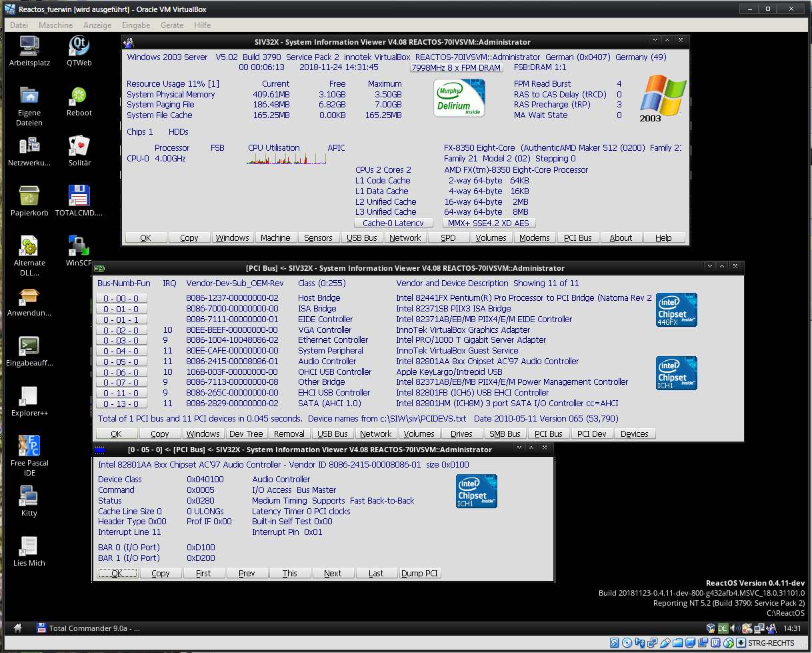812x653 pixels.
Task: Click the Machine button in SIV main window
Action: click(x=275, y=237)
